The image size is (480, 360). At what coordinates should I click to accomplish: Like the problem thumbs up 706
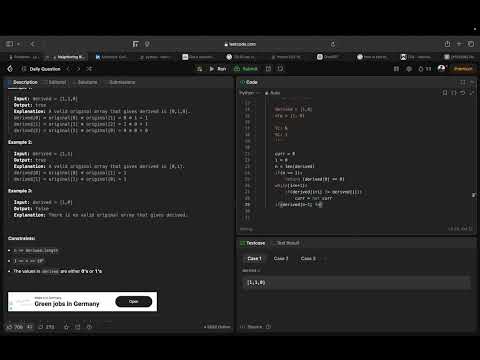[x=15, y=327]
